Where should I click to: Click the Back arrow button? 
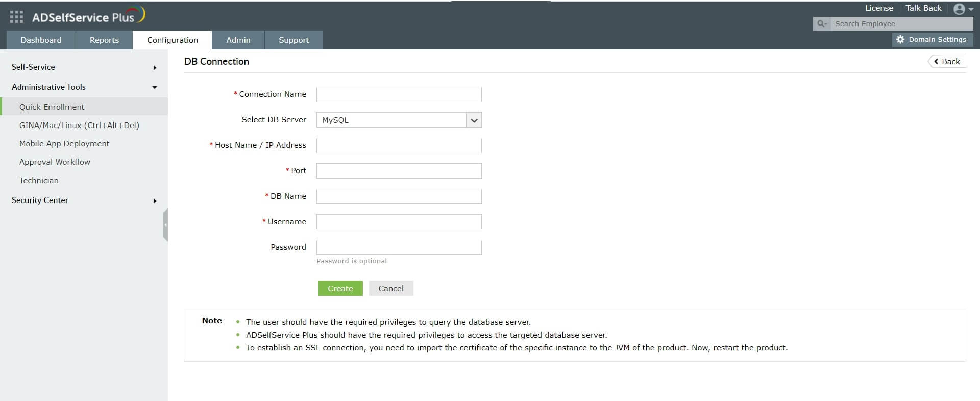(947, 61)
